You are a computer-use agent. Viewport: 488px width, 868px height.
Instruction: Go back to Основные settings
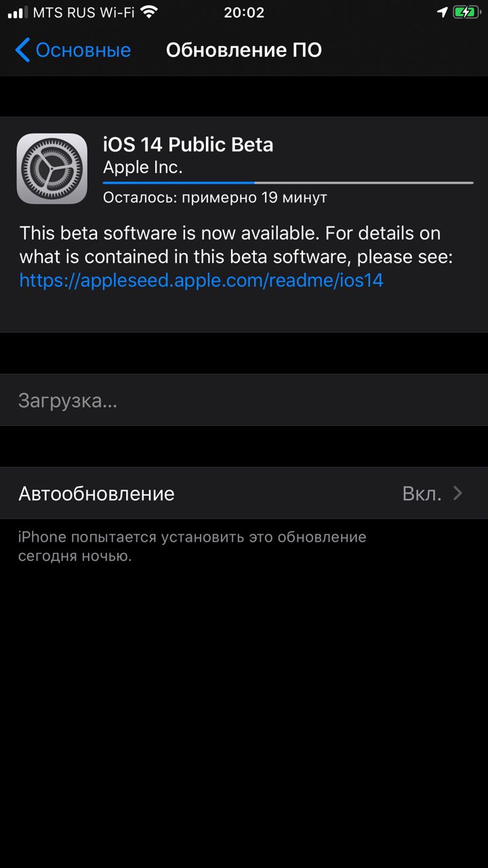73,50
